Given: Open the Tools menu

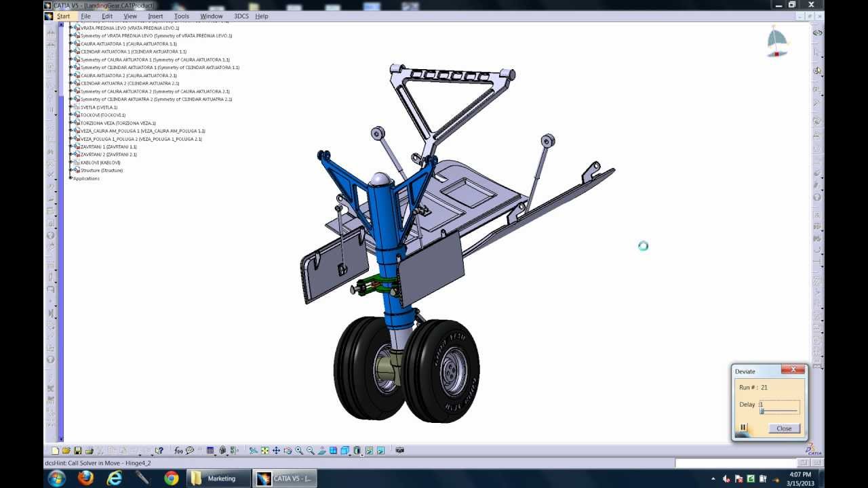Looking at the screenshot, I should coord(181,16).
